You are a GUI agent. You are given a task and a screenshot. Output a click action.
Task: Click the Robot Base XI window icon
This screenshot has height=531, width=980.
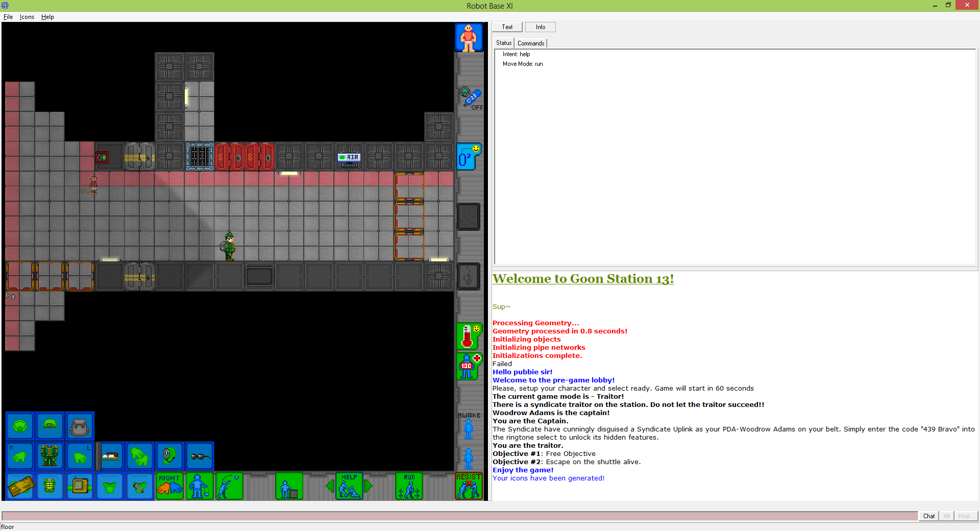(5, 6)
